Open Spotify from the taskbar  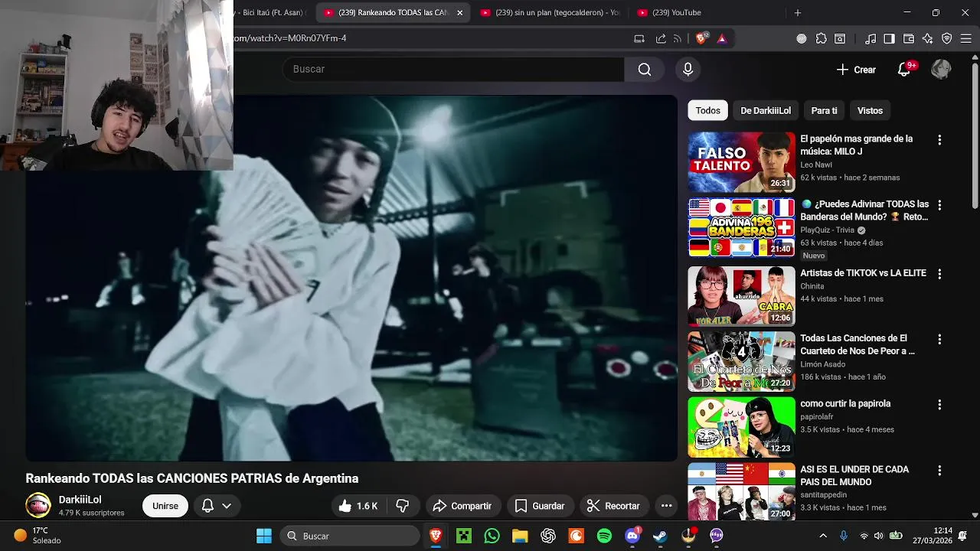pos(604,536)
